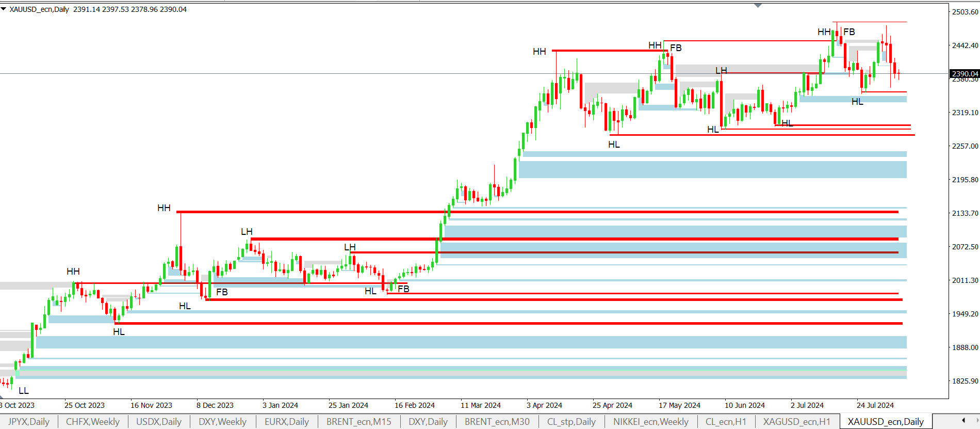This screenshot has height=429, width=980.
Task: Switch to the DXY,Daily tab
Action: click(428, 422)
